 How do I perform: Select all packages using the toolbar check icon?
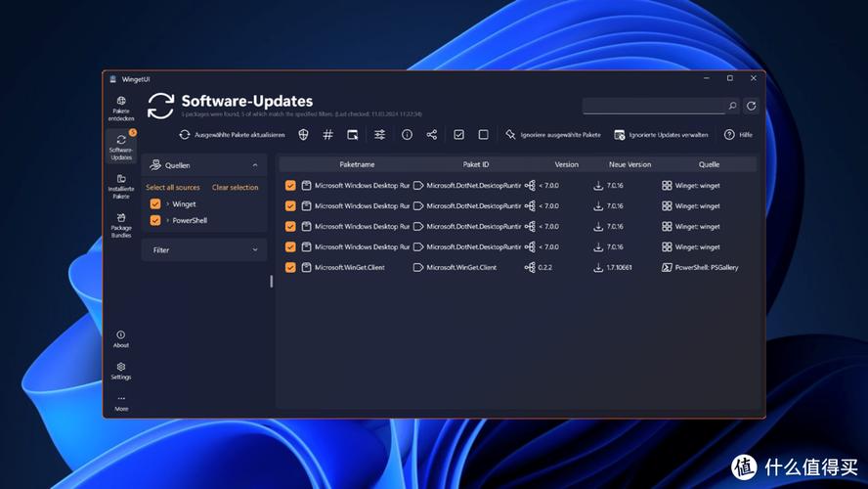pos(458,135)
